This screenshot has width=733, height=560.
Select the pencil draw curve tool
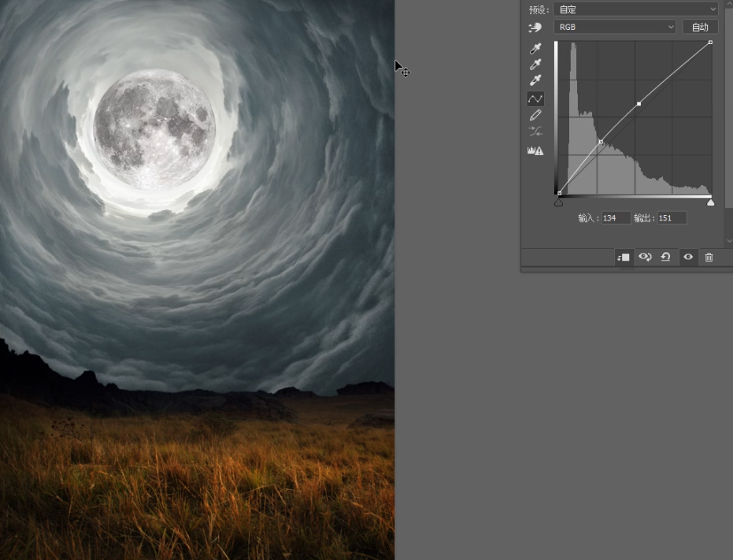535,115
